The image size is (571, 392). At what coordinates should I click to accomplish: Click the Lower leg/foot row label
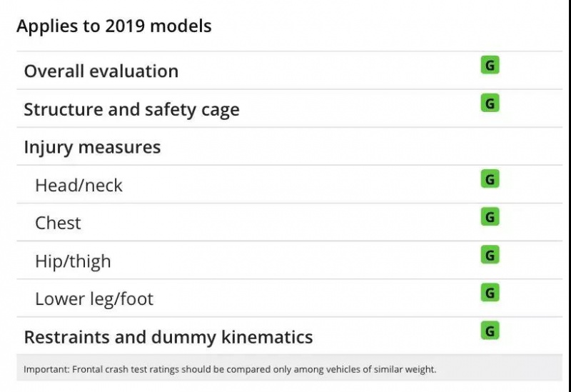pos(94,299)
